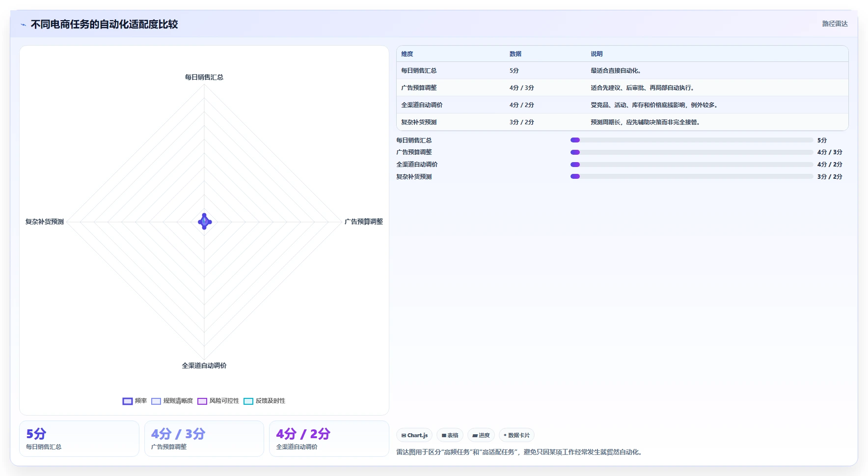Screen dimensions: 868x476
Task: Click the 广告预算调整 radar axis label
Action: [364, 222]
